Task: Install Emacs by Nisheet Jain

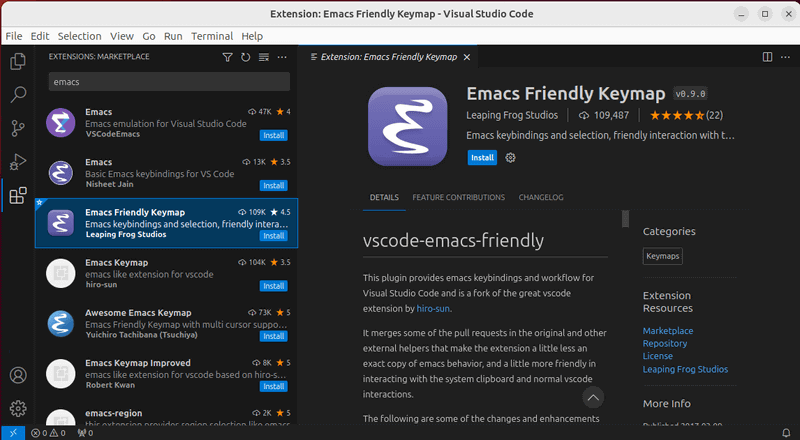Action: [273, 186]
